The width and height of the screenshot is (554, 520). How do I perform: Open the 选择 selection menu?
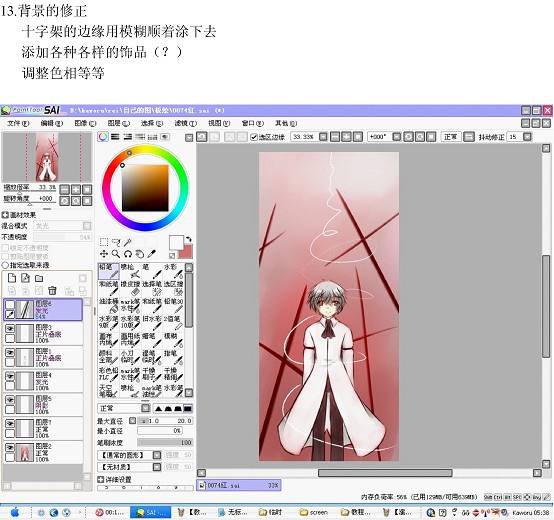coord(152,123)
